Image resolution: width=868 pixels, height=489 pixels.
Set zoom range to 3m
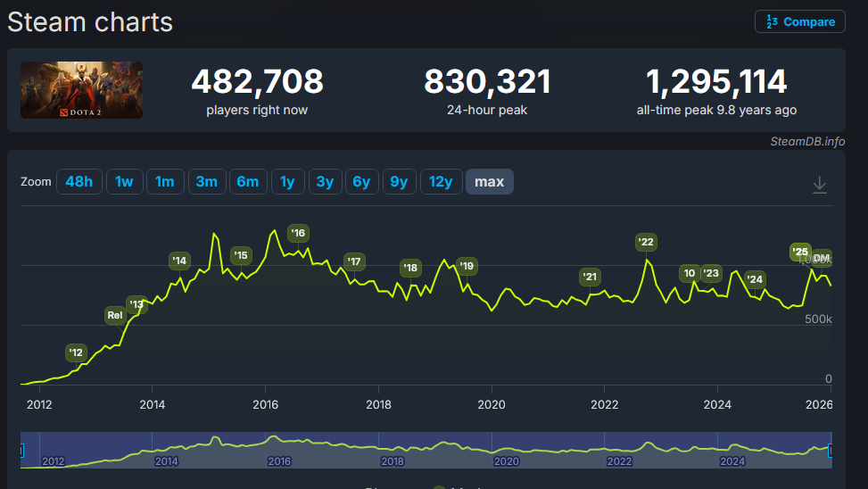tap(207, 182)
